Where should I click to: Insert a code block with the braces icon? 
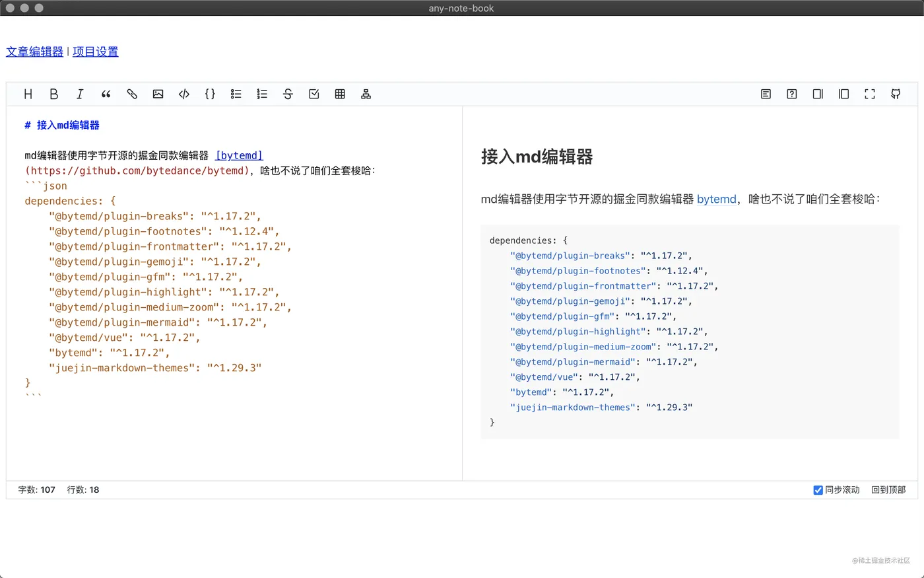click(210, 94)
